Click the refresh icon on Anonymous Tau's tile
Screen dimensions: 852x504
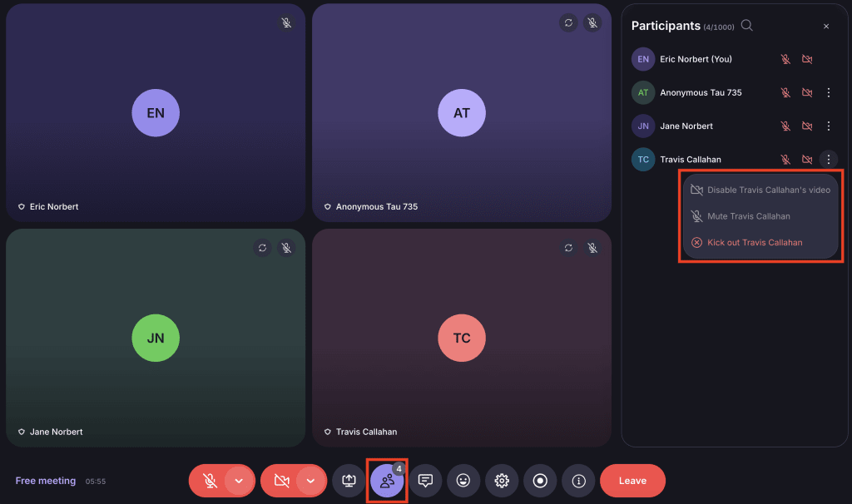click(x=568, y=22)
